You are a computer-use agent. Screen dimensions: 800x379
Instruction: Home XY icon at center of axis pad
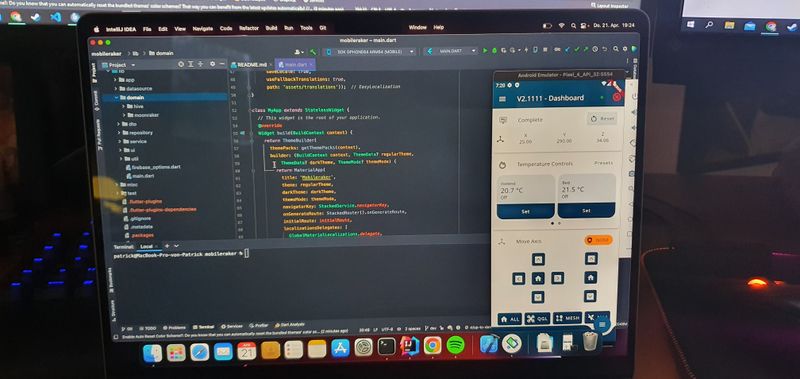tap(538, 279)
